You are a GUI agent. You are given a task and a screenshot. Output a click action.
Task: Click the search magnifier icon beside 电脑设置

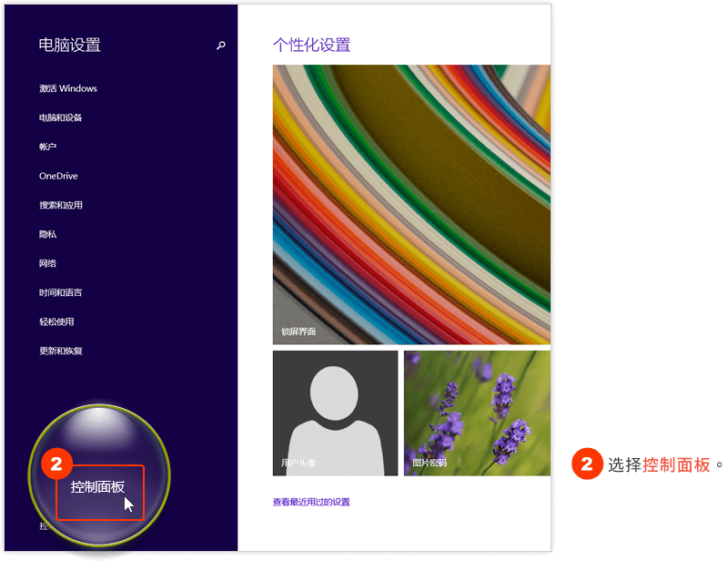click(220, 46)
